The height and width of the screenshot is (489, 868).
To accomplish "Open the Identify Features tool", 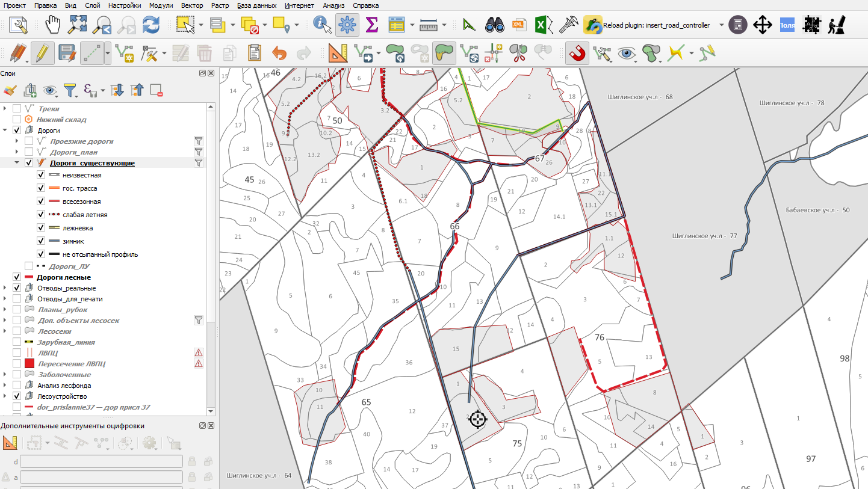I will pos(323,25).
